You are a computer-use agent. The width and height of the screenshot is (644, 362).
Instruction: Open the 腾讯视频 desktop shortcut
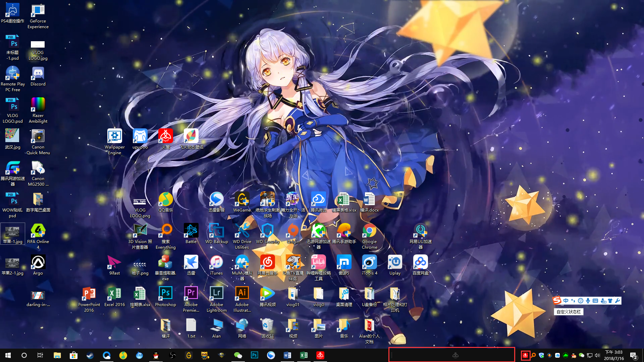click(267, 297)
